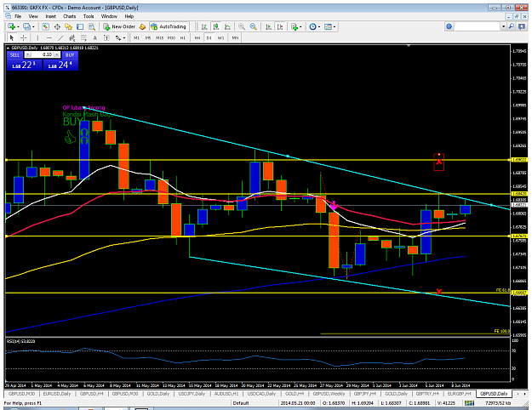Select the Fibonacci Retracement tool
This screenshot has width=532, height=410.
click(x=83, y=38)
